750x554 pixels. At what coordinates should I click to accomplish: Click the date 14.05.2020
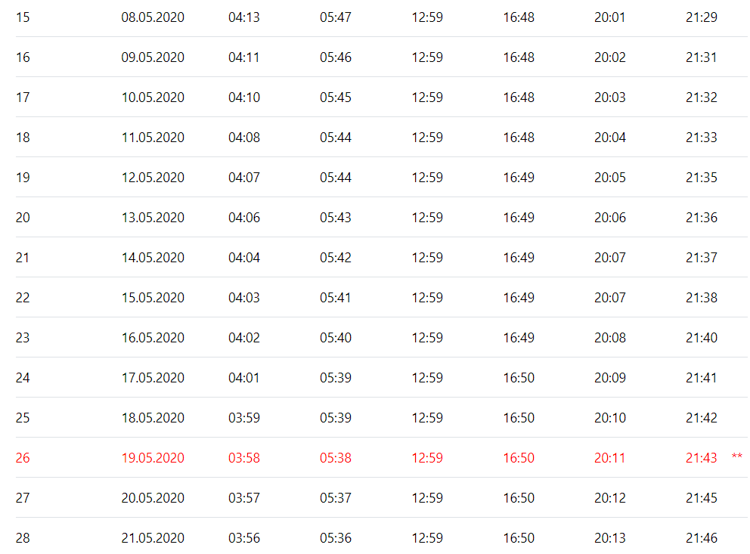pos(153,257)
